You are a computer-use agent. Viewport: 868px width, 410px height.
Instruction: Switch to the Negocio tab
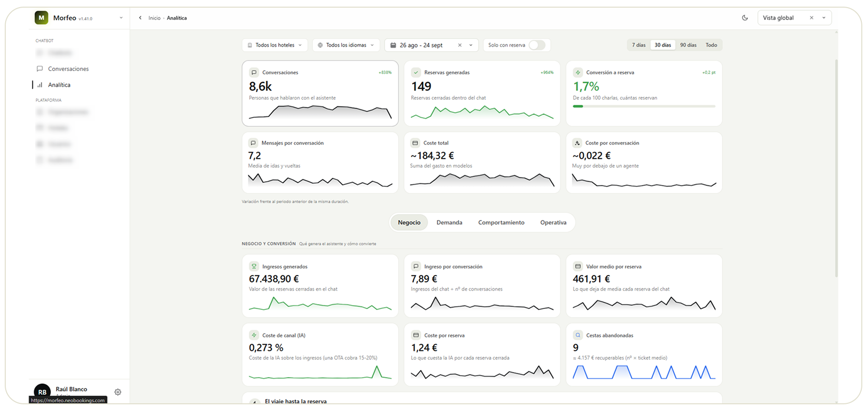point(409,223)
